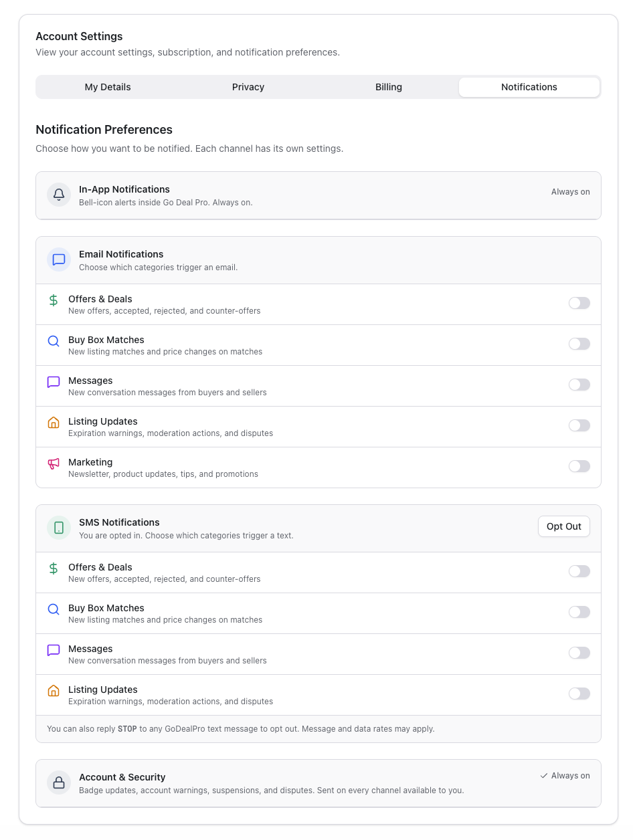
Task: Toggle SMS Buy Box Matches switch
Action: pos(579,612)
